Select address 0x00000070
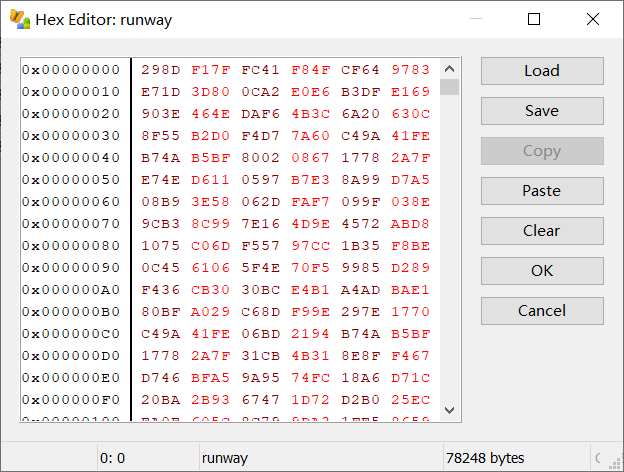The height and width of the screenshot is (472, 624). point(71,224)
